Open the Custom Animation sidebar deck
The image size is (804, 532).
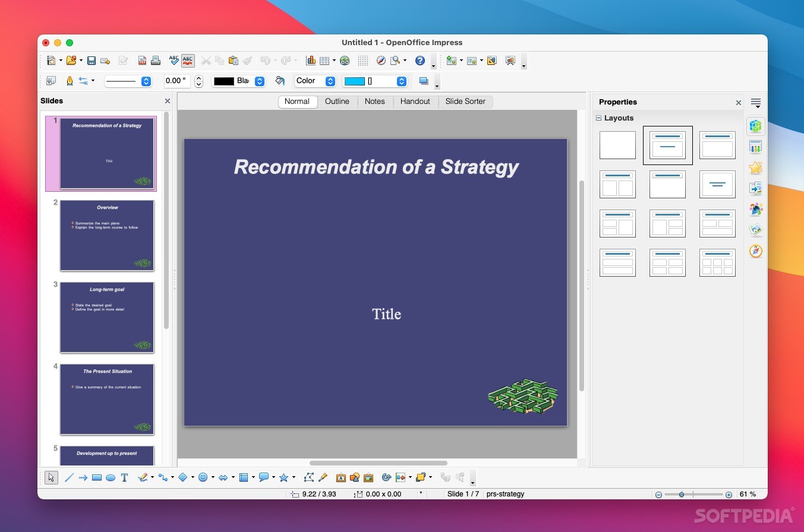756,167
